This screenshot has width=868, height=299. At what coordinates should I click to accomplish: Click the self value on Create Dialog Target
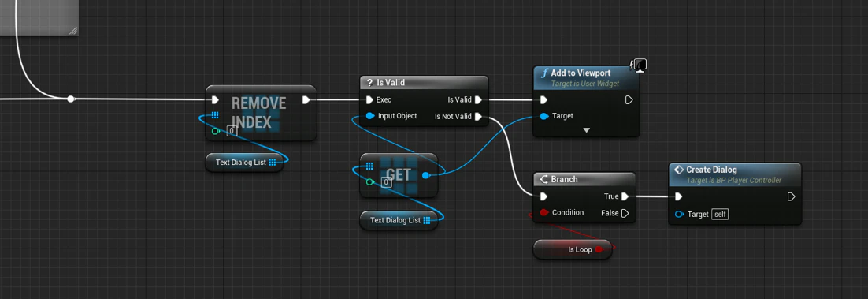click(720, 214)
